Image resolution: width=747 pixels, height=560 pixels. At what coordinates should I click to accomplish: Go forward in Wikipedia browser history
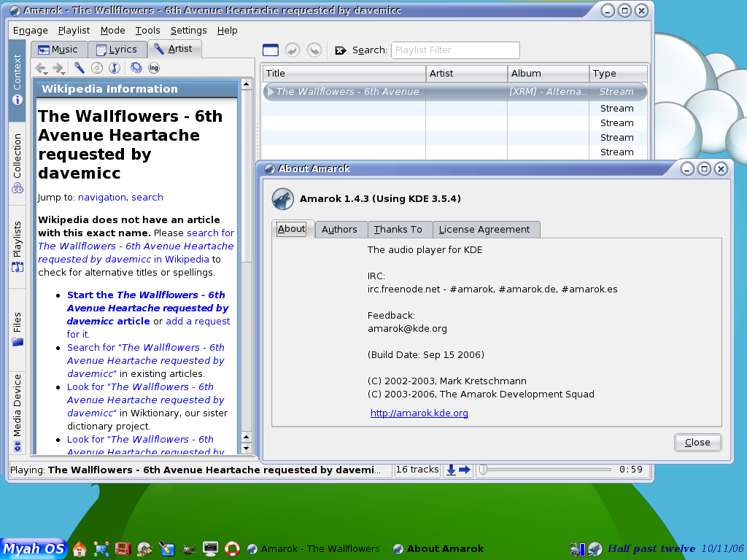[x=58, y=69]
